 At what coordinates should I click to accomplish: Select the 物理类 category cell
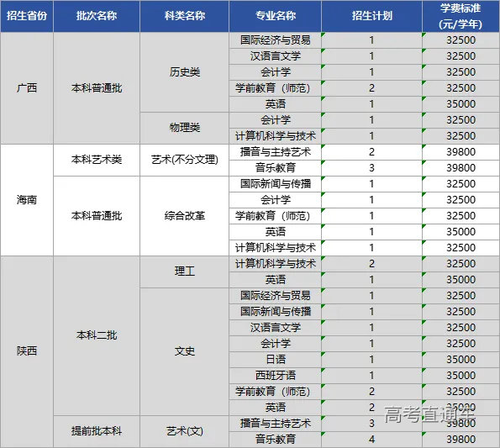184,128
